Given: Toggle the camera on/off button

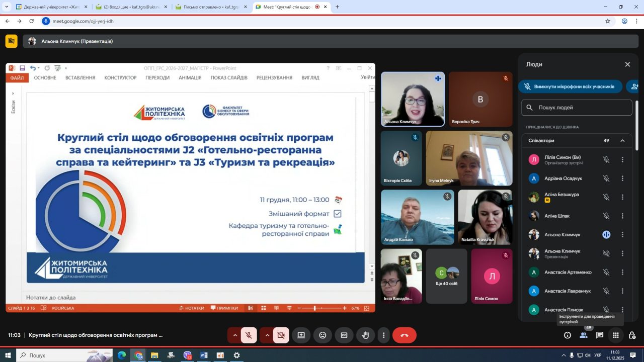Looking at the screenshot, I should [281, 335].
